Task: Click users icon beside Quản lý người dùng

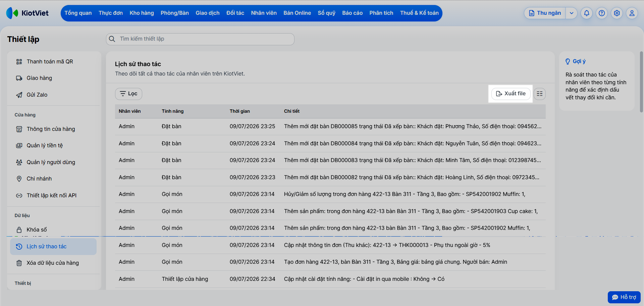Action: pos(19,162)
